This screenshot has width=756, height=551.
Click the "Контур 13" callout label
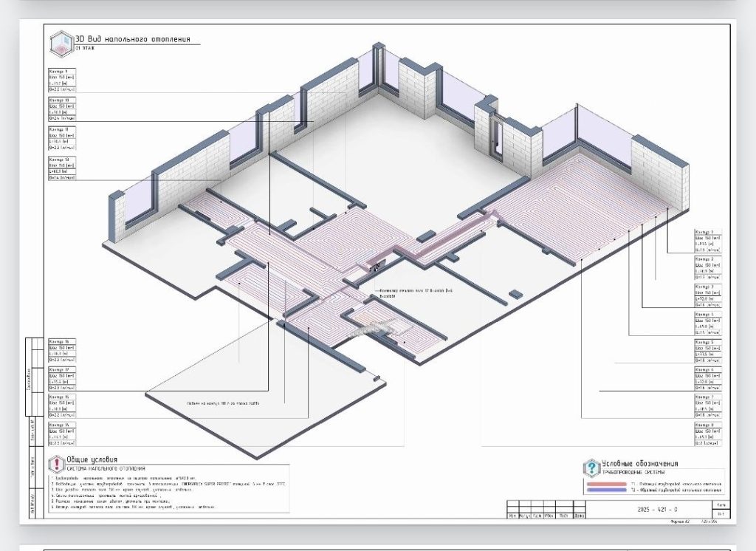click(x=62, y=168)
